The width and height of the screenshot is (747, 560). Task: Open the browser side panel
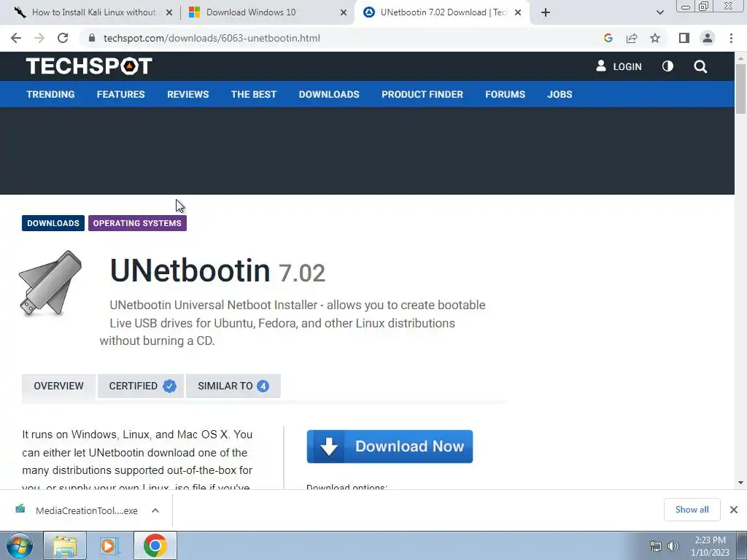pos(684,38)
